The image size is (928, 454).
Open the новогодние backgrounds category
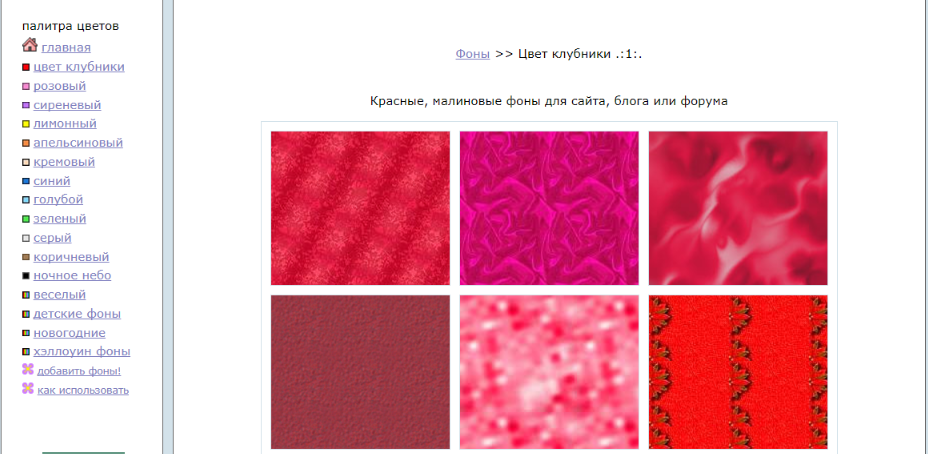pos(69,333)
